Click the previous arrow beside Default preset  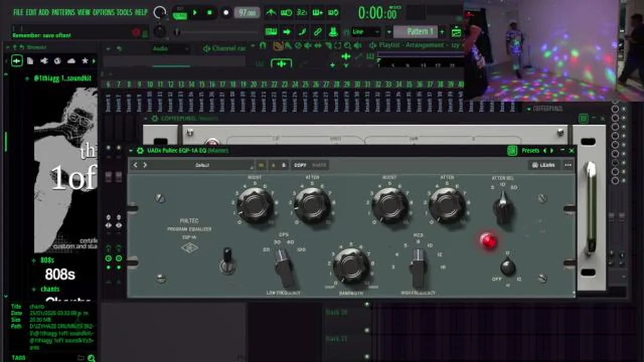click(x=135, y=165)
